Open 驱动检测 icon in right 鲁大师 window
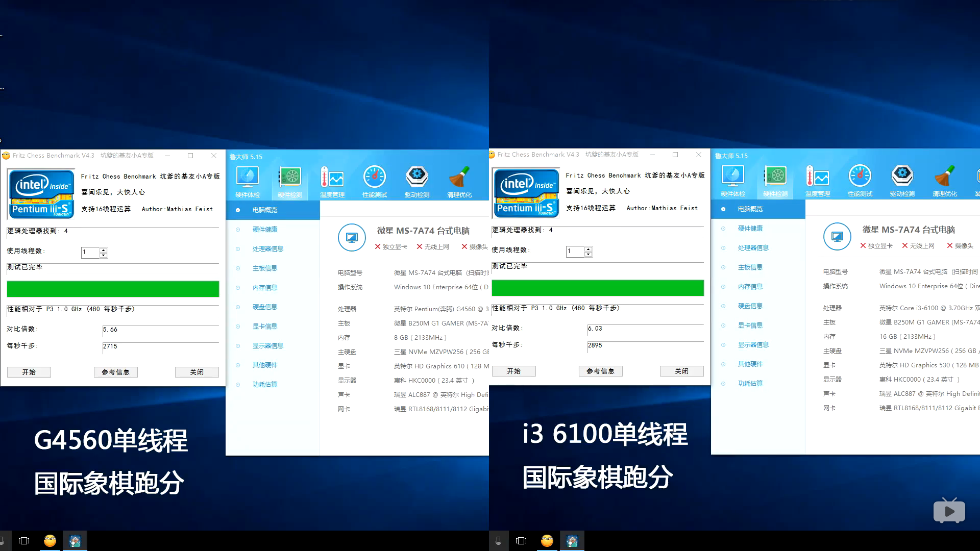Viewport: 980px width, 551px height. 902,181
